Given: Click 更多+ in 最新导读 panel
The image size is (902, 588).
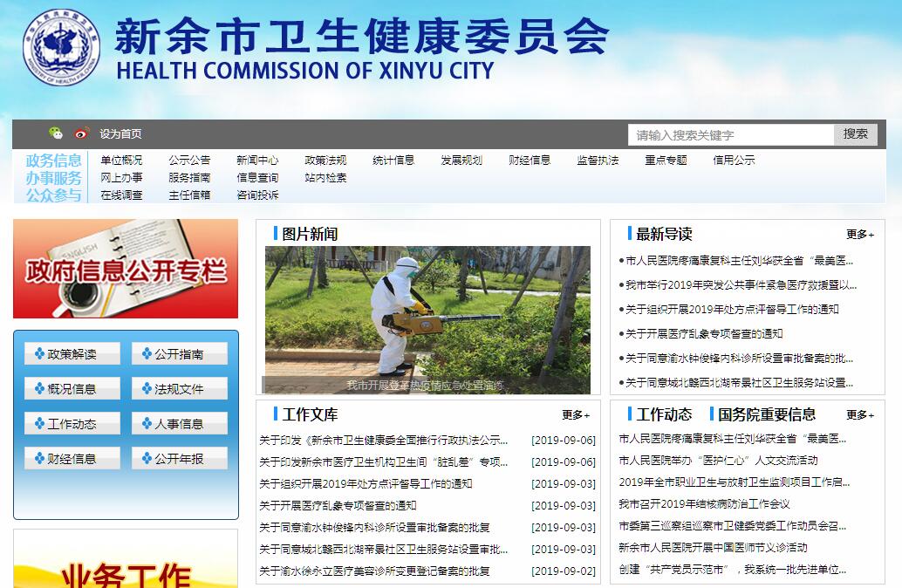Looking at the screenshot, I should click(860, 235).
